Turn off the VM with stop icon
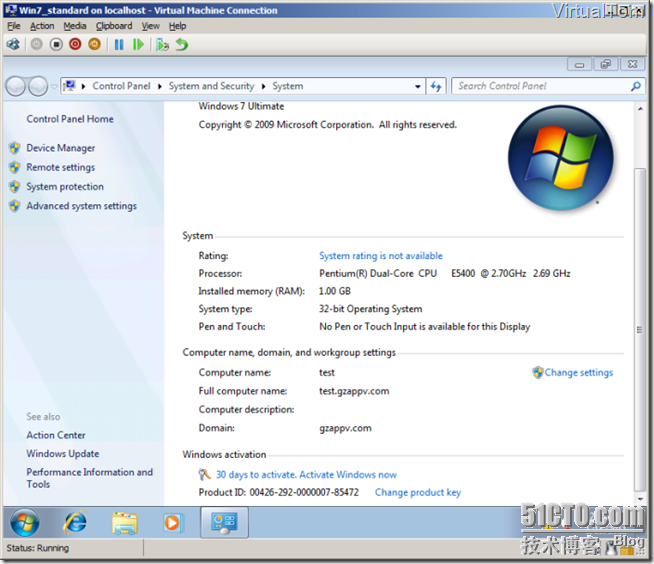 (56, 44)
